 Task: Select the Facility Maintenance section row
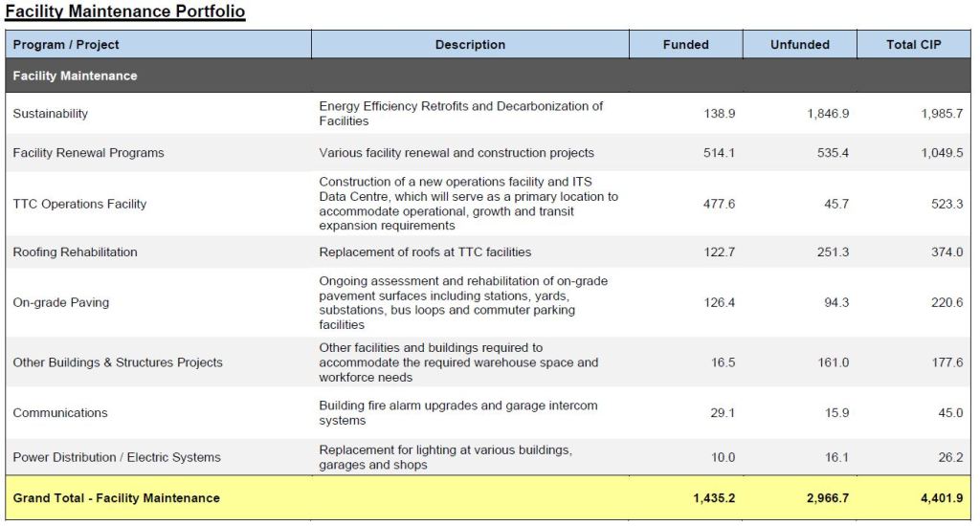tap(75, 76)
